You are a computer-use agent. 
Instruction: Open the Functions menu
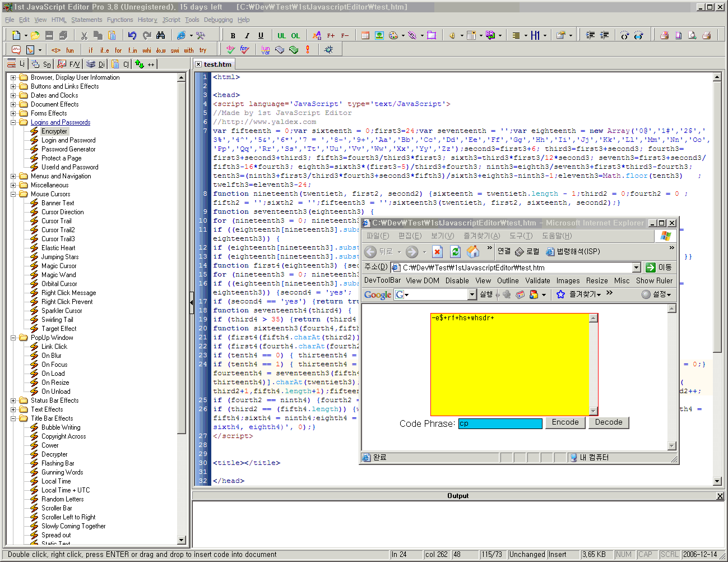click(x=120, y=20)
